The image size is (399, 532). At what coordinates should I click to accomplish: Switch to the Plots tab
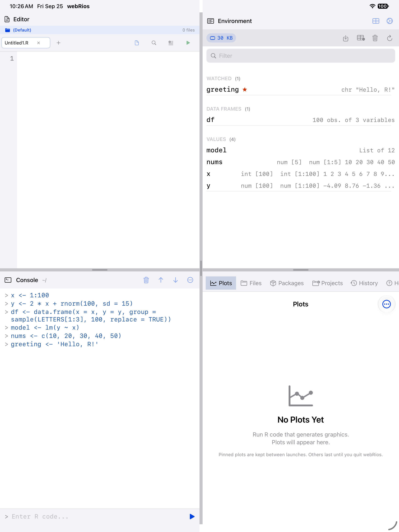click(221, 283)
